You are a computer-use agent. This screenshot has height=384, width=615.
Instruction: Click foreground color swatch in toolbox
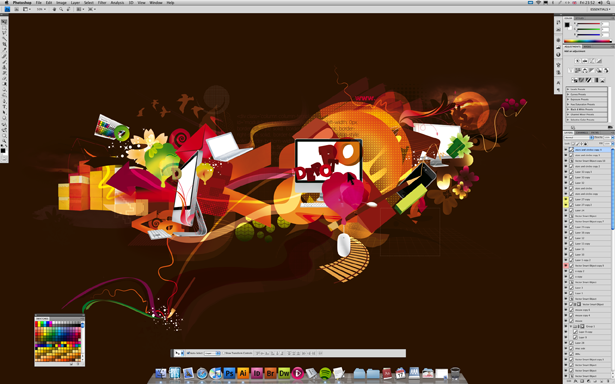point(3,151)
